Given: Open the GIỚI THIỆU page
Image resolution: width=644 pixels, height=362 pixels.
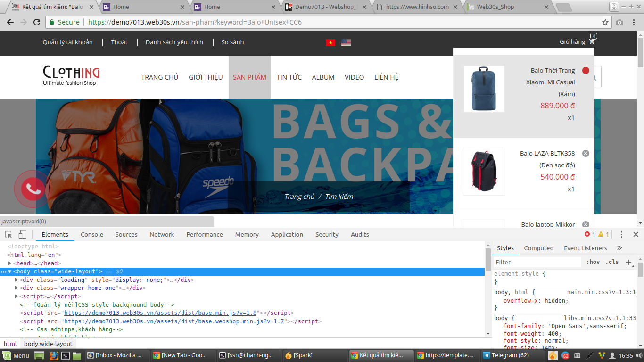Looking at the screenshot, I should 206,77.
